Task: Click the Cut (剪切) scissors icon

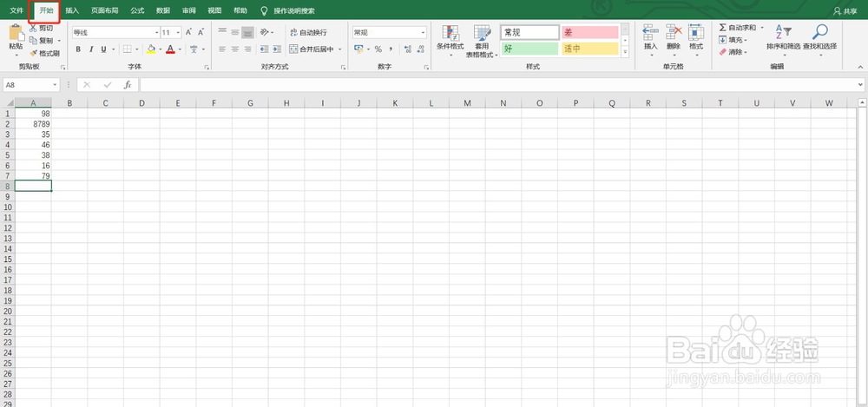Action: pos(33,29)
